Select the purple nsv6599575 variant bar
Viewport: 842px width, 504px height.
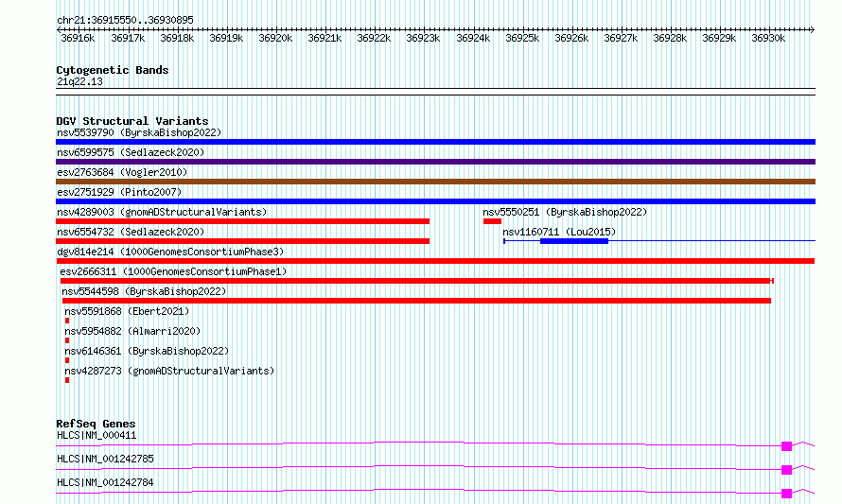pyautogui.click(x=435, y=162)
